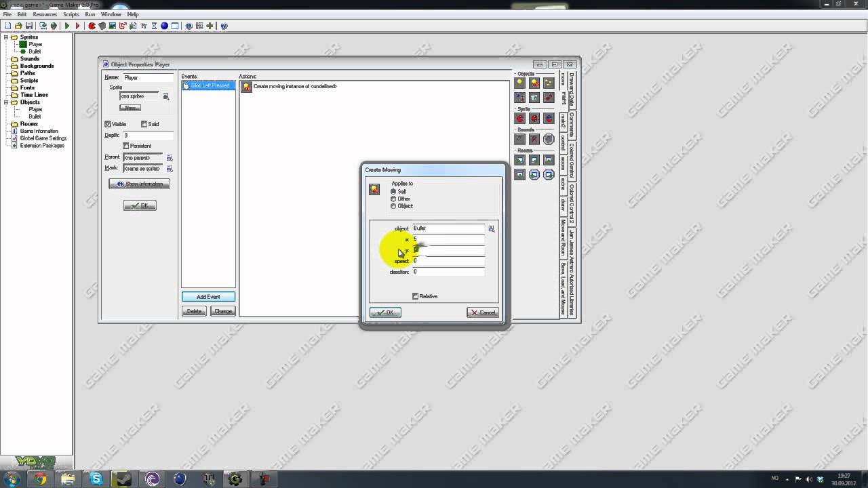Open object picker icon beside Bullet field
Screen dimensions: 868x488
pyautogui.click(x=492, y=229)
